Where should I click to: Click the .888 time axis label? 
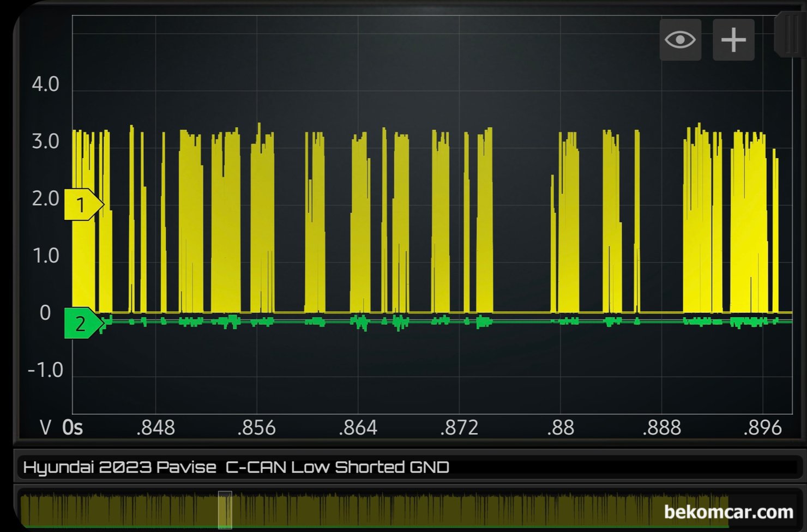coord(661,428)
